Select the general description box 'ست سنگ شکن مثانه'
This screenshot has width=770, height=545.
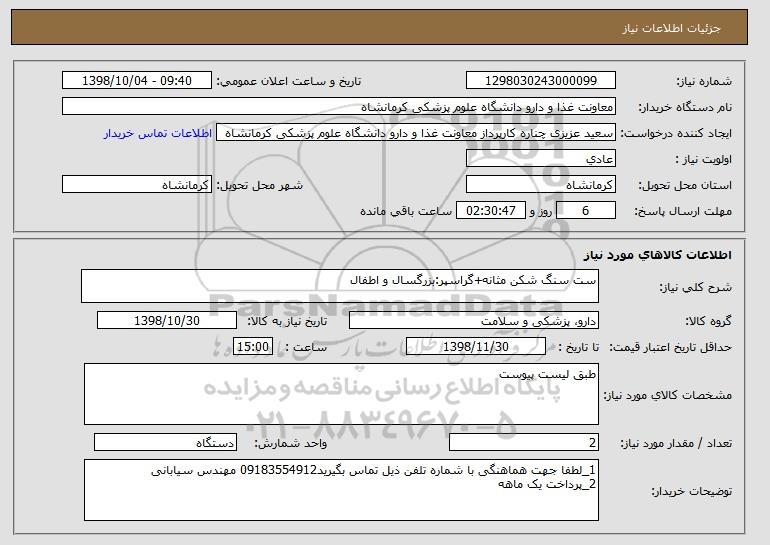[340, 286]
